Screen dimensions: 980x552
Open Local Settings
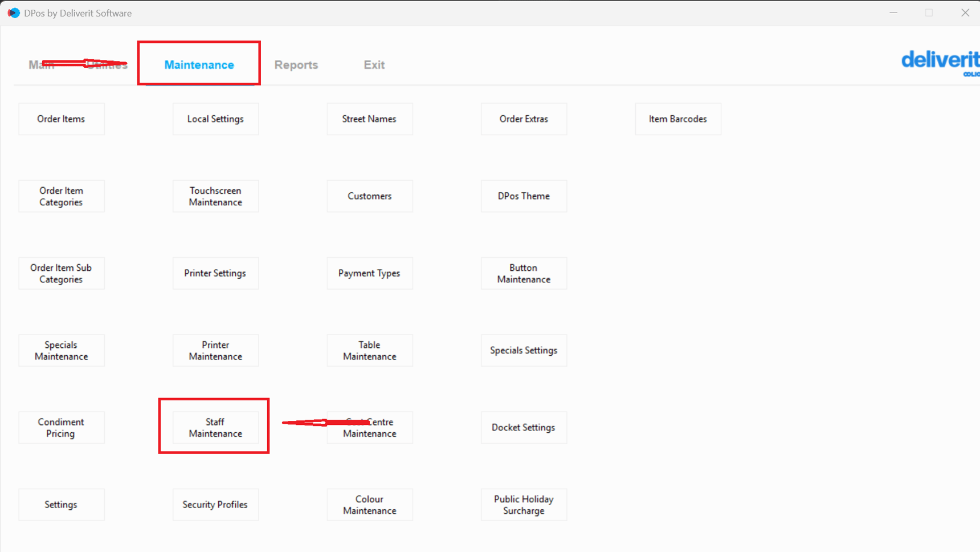point(215,119)
